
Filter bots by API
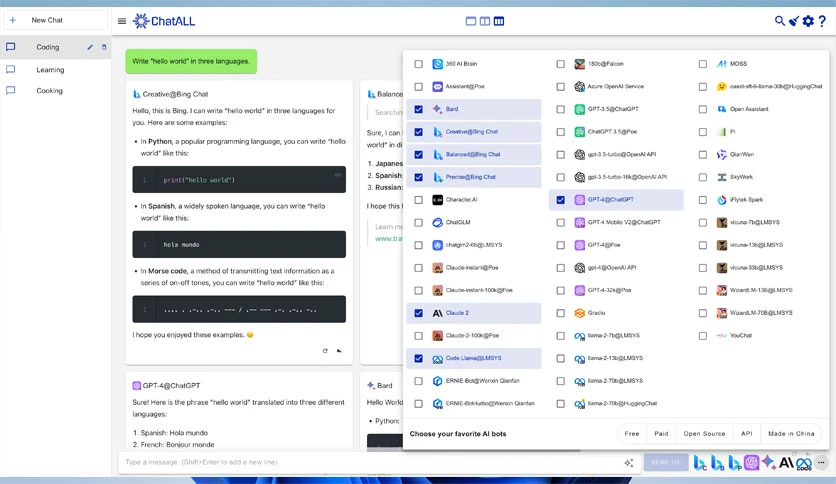pos(746,433)
